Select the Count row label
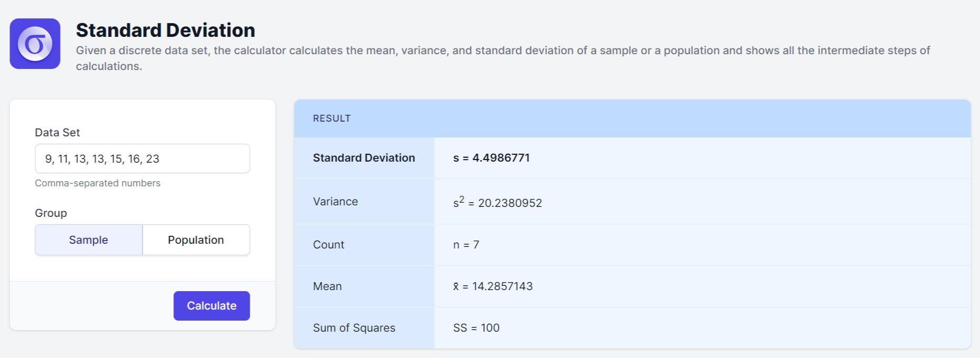This screenshot has height=358, width=980. pos(328,245)
